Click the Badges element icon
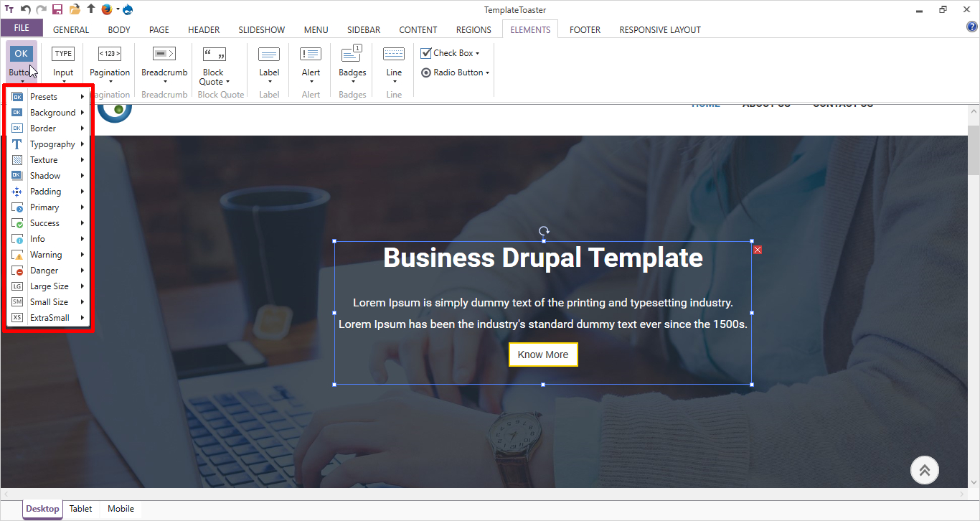This screenshot has width=980, height=521. pyautogui.click(x=352, y=54)
